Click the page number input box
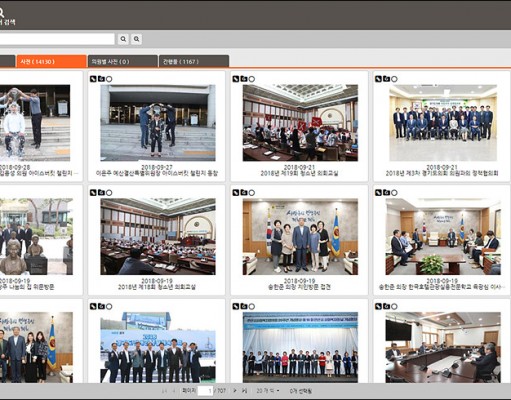511x400 pixels. pyautogui.click(x=205, y=391)
